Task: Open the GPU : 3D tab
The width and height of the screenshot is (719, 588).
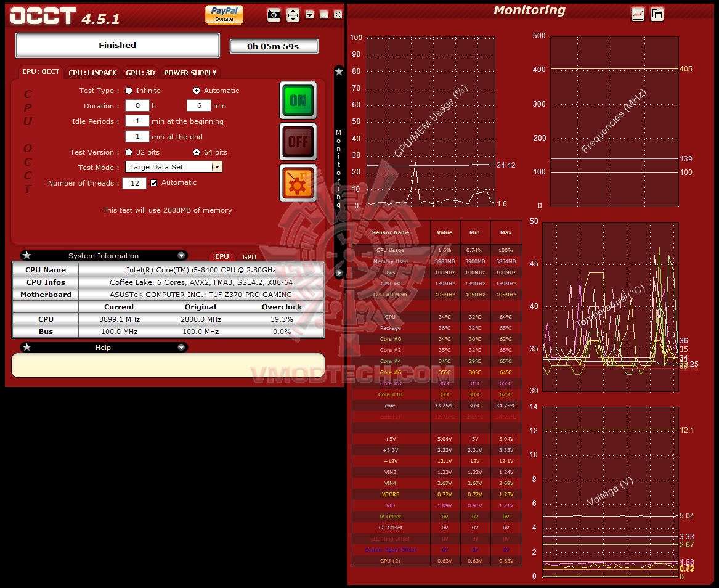Action: (140, 73)
